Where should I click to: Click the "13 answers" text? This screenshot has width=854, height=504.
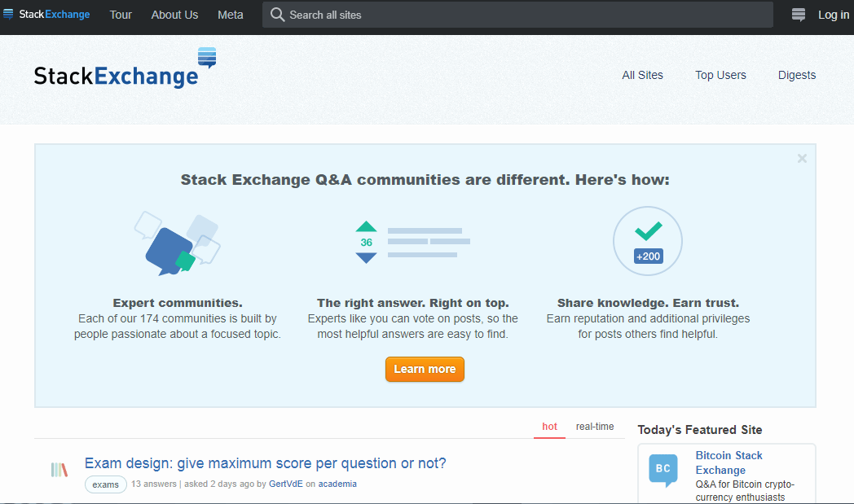[153, 484]
